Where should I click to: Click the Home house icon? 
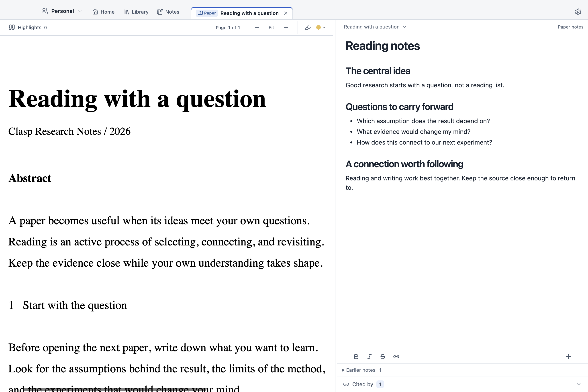[x=95, y=12]
